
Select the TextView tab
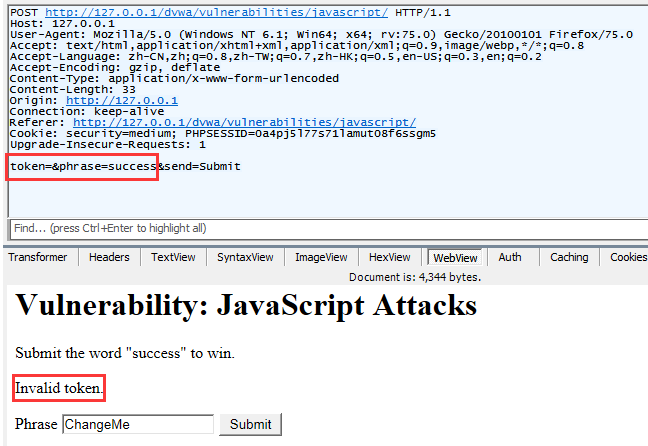(x=173, y=257)
